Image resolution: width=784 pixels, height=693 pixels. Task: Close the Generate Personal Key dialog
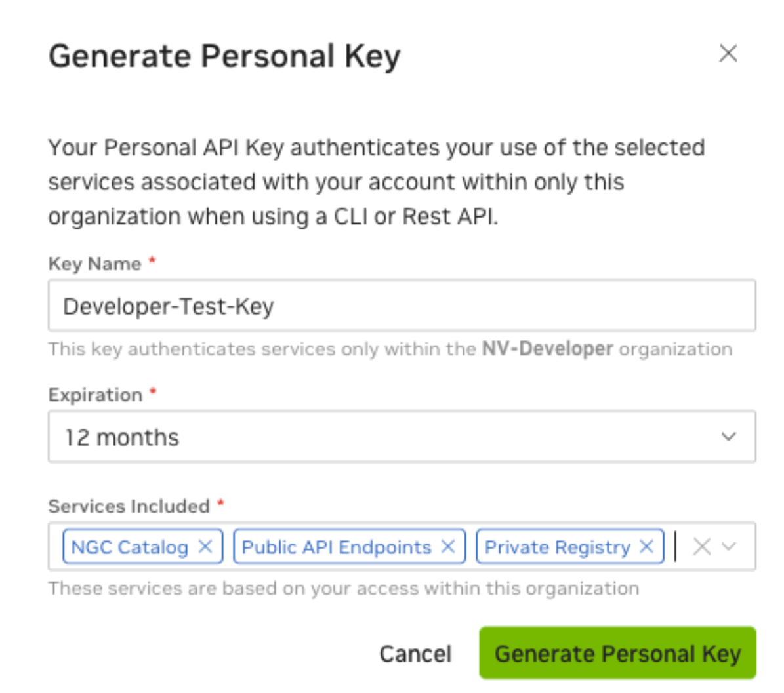tap(728, 54)
